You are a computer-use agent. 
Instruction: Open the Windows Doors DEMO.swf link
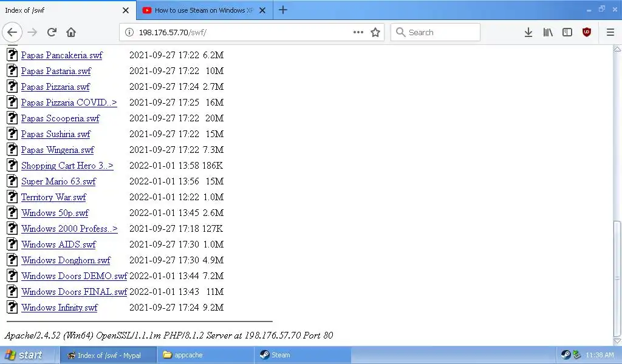74,276
